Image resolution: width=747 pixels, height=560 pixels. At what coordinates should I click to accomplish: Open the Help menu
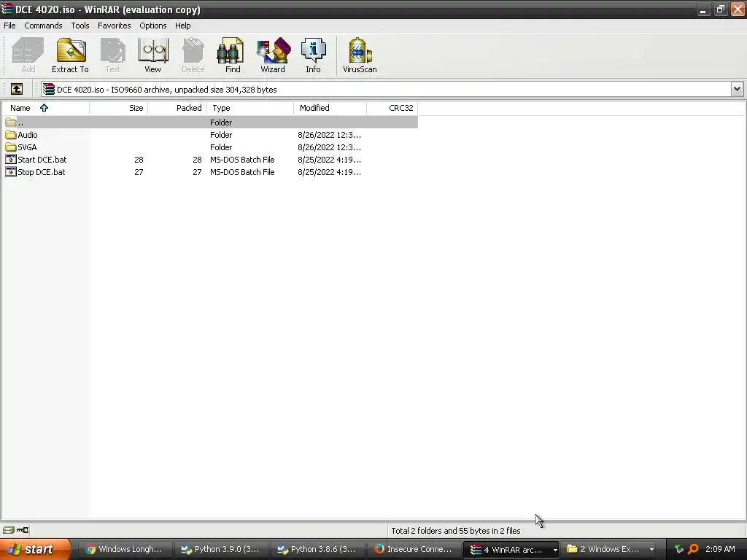[183, 26]
